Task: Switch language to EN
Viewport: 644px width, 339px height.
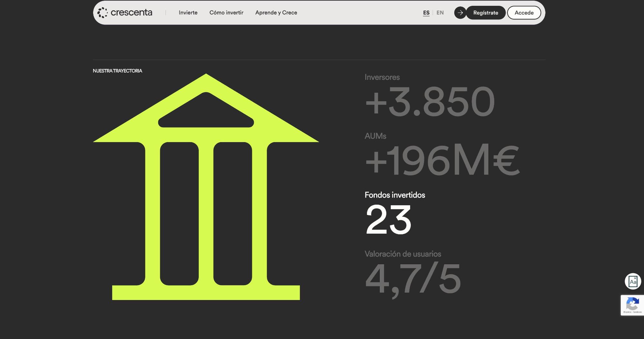Action: coord(440,13)
